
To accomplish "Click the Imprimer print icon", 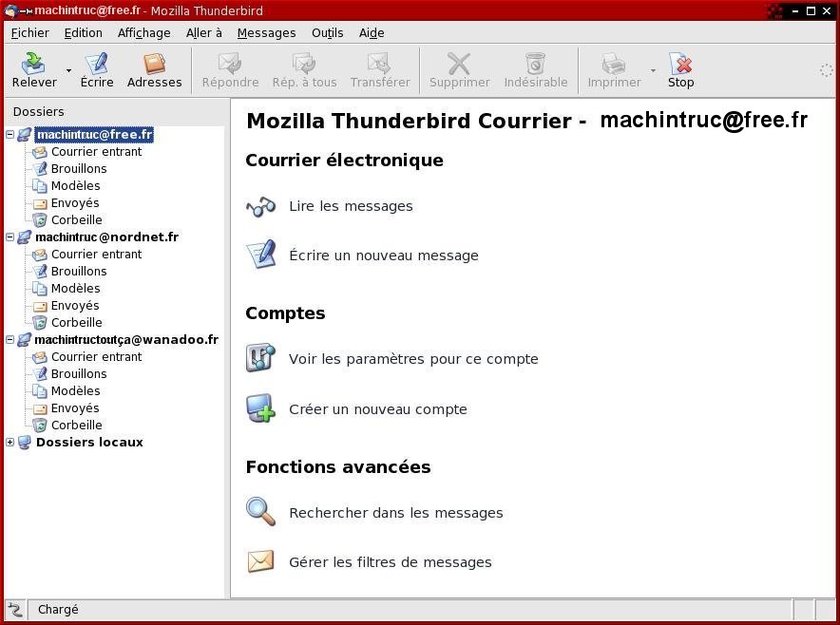I will coord(614,64).
